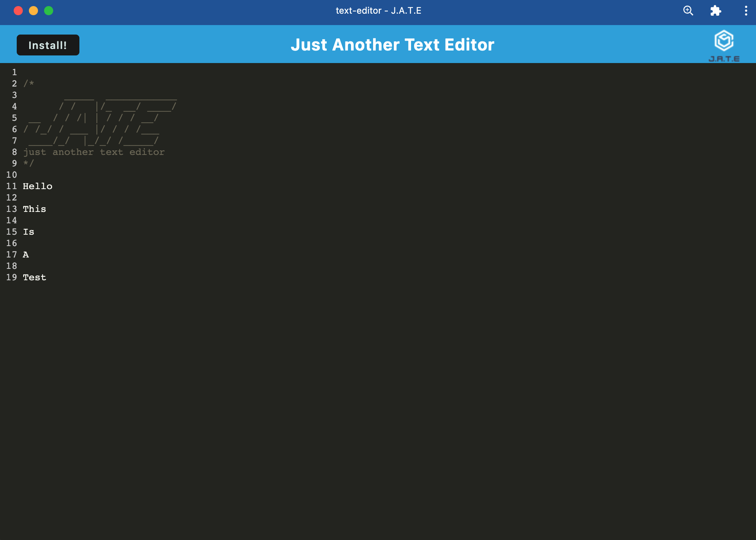Click on the word Is in the editor
The image size is (756, 540).
[28, 232]
